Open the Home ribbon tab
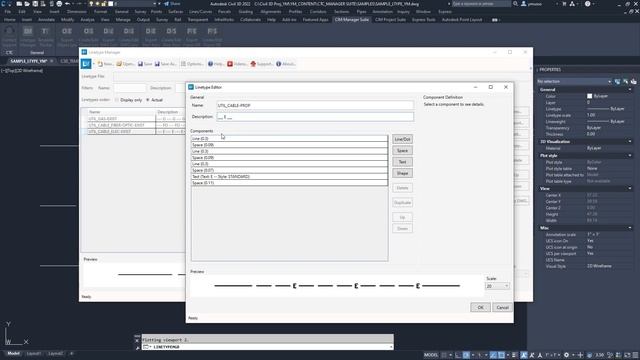The image size is (640, 360). click(9, 20)
